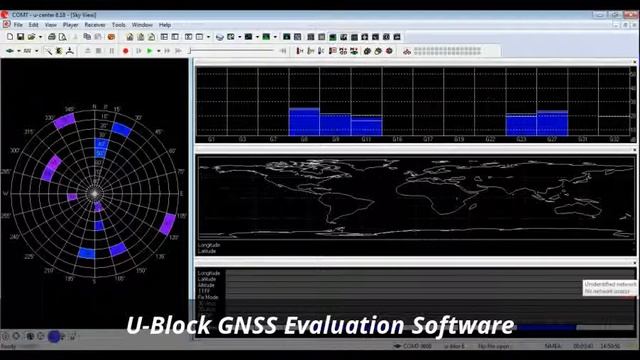
Task: Select the G8 satellite signal bar
Action: click(304, 122)
